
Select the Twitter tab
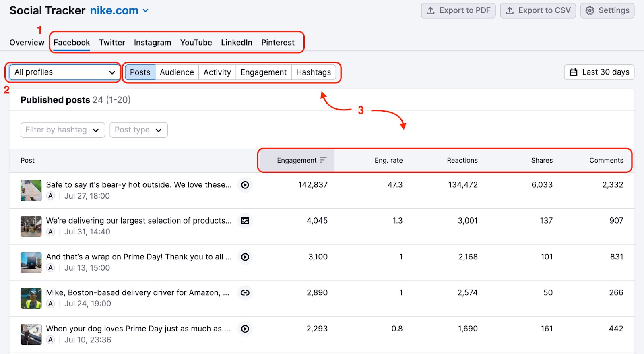[x=112, y=42]
